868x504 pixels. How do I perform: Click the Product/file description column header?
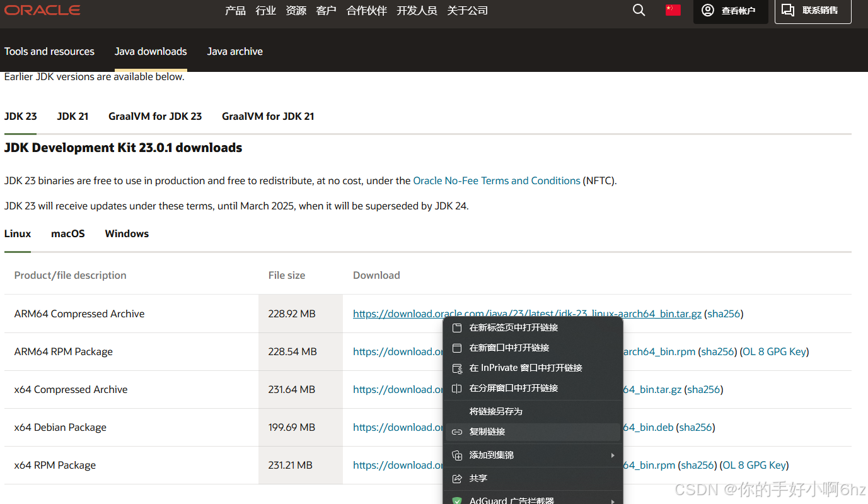(x=71, y=275)
